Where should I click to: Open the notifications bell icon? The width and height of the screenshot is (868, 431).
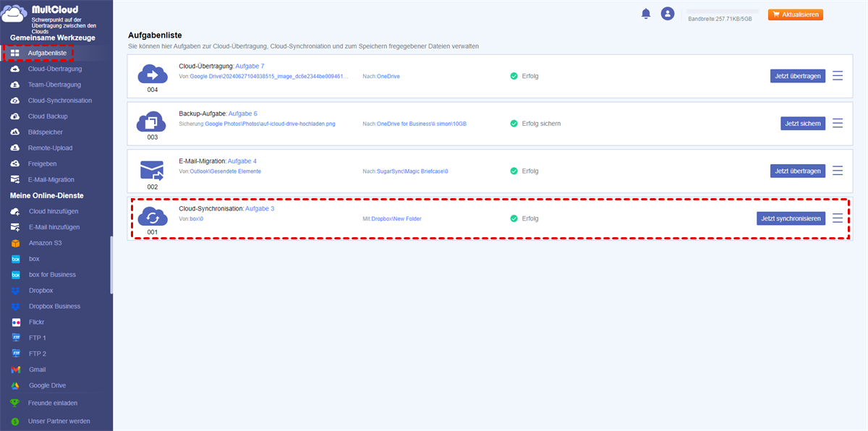point(646,14)
